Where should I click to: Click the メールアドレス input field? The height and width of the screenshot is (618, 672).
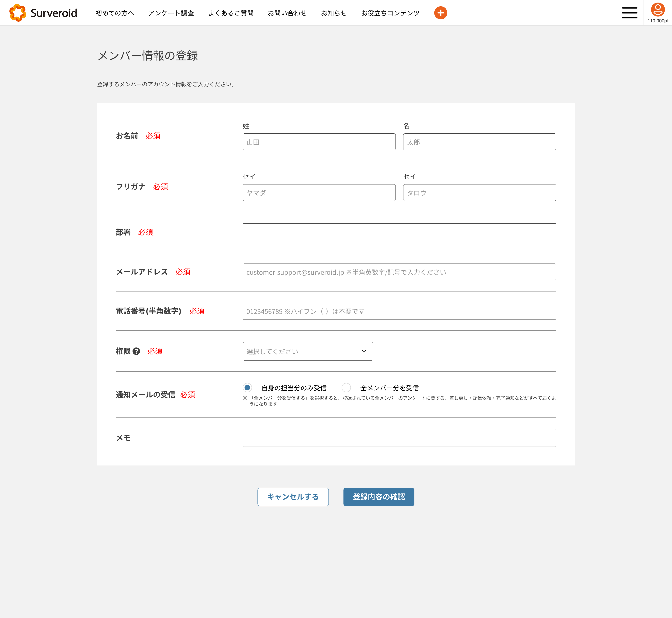tap(399, 272)
